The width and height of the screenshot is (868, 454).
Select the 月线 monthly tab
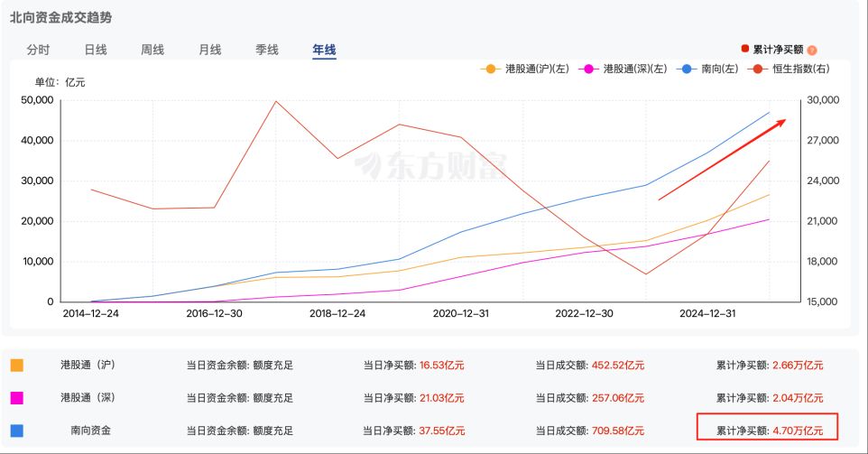click(x=209, y=51)
